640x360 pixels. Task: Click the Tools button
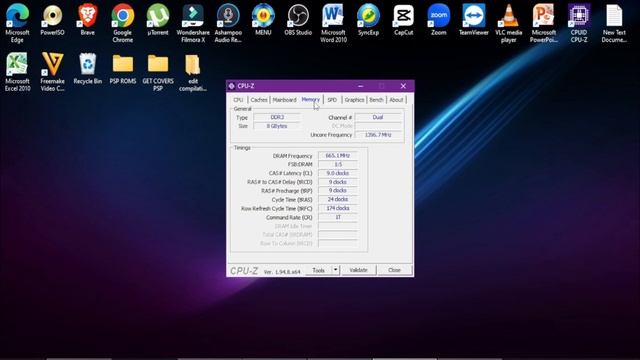point(318,270)
